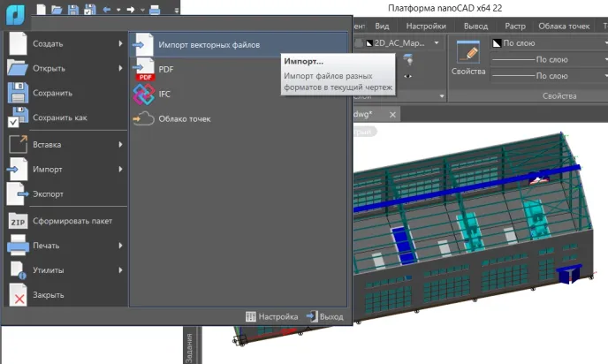
Task: Click the Undo arrow in quick access toolbar
Action: coord(107,10)
